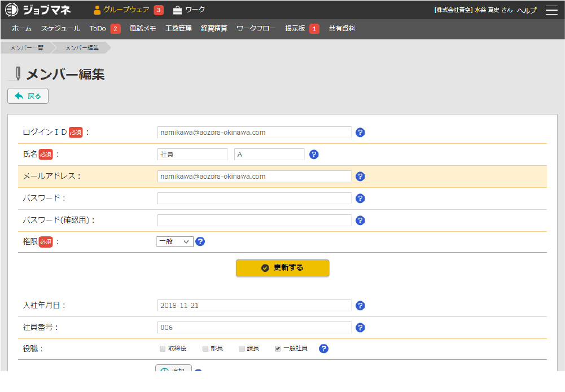Click into the パスワード(確認用) input field
The height and width of the screenshot is (392, 565).
point(255,221)
